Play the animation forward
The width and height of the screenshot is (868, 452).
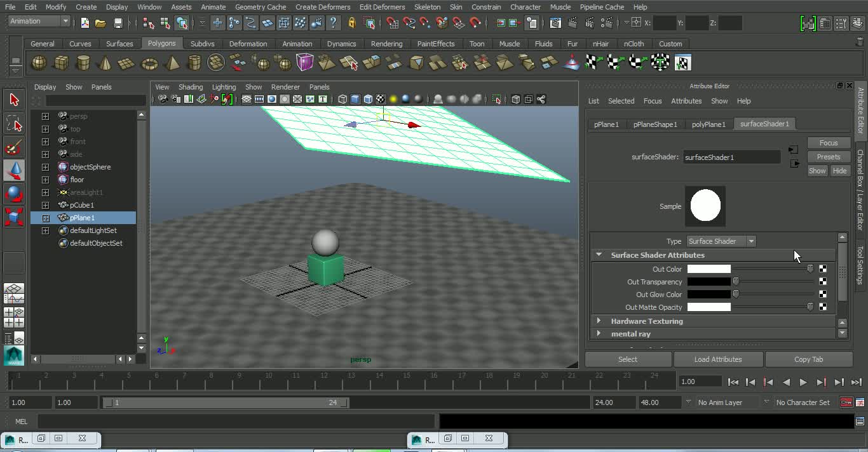[x=803, y=382]
